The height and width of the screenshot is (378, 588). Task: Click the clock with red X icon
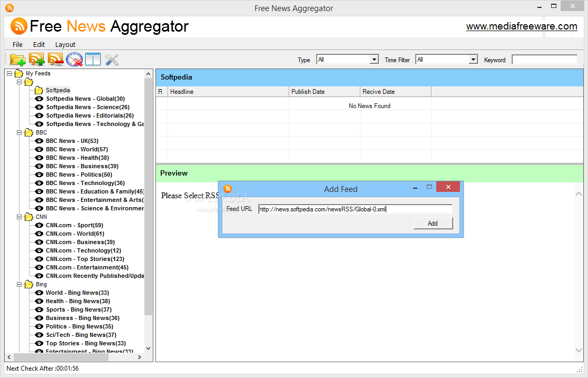click(x=74, y=59)
